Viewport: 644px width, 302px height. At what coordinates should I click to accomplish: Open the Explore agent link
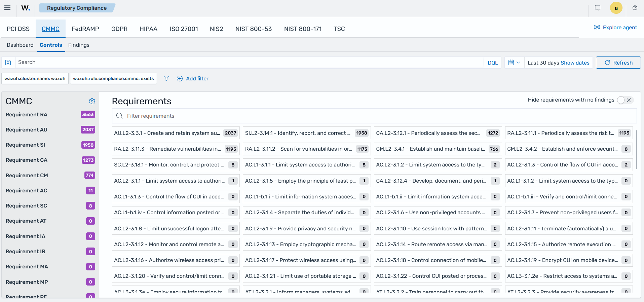pos(615,28)
